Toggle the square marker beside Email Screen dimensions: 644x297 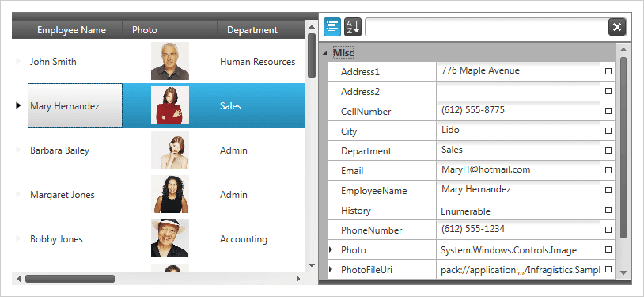point(608,170)
